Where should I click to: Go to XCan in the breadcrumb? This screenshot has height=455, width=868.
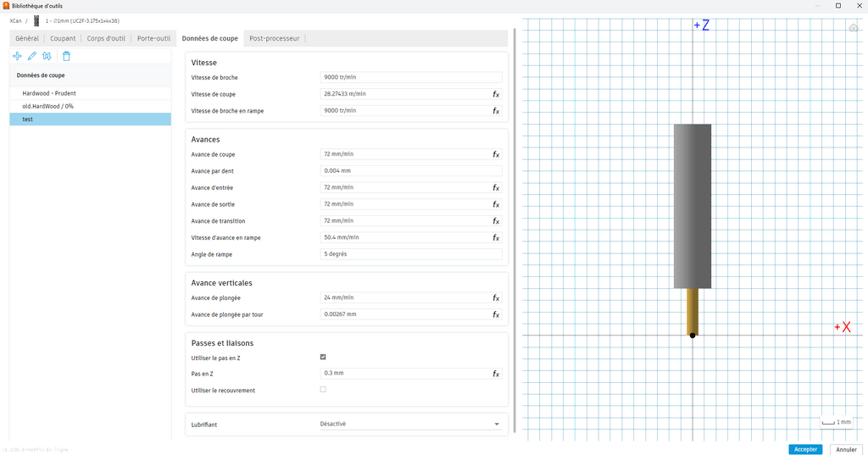15,21
